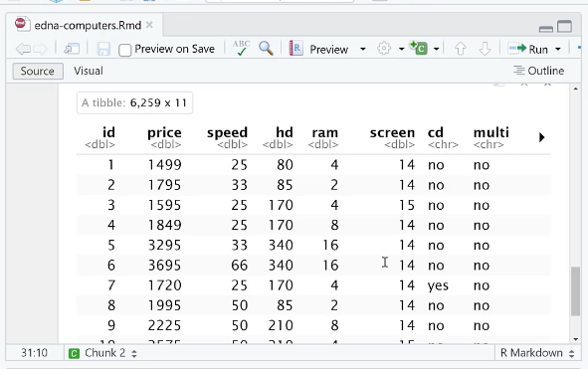Switch to Source editor mode
The image size is (588, 369).
click(x=38, y=71)
